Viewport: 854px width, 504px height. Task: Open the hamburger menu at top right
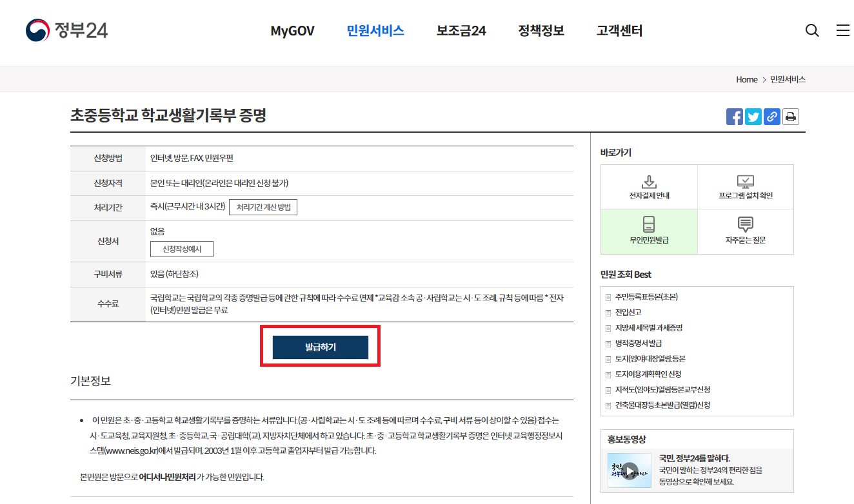[842, 30]
